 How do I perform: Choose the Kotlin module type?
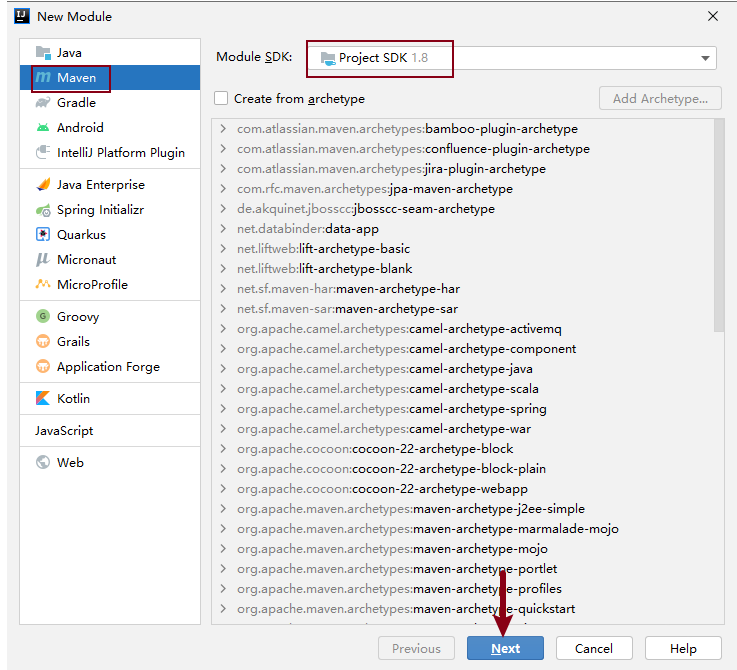click(110, 398)
